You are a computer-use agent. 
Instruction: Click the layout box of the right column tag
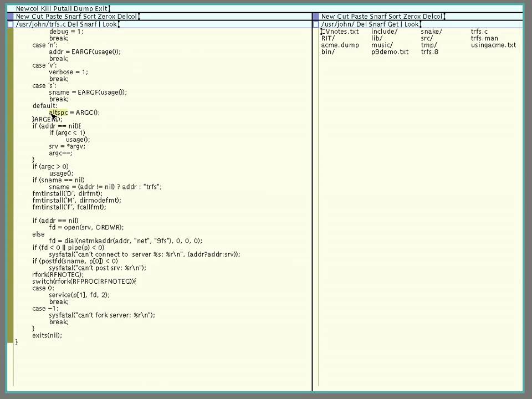[316, 16]
